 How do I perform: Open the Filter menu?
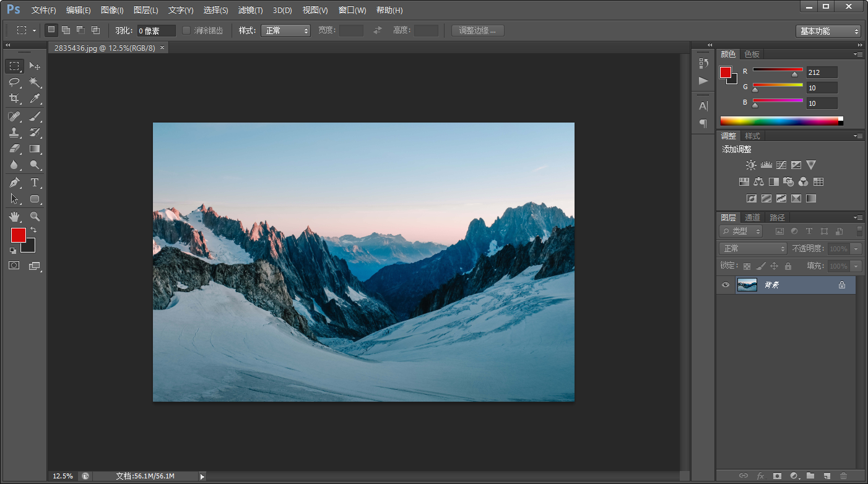pos(250,11)
